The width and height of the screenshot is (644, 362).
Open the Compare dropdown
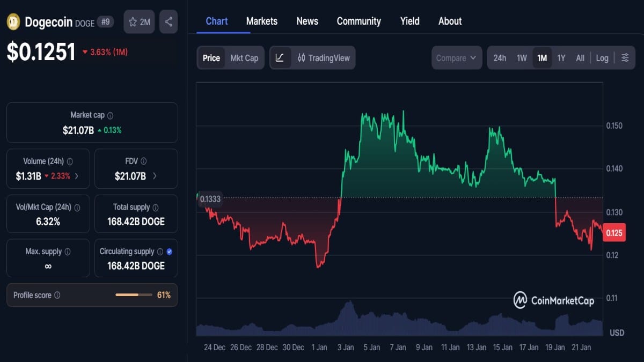456,57
